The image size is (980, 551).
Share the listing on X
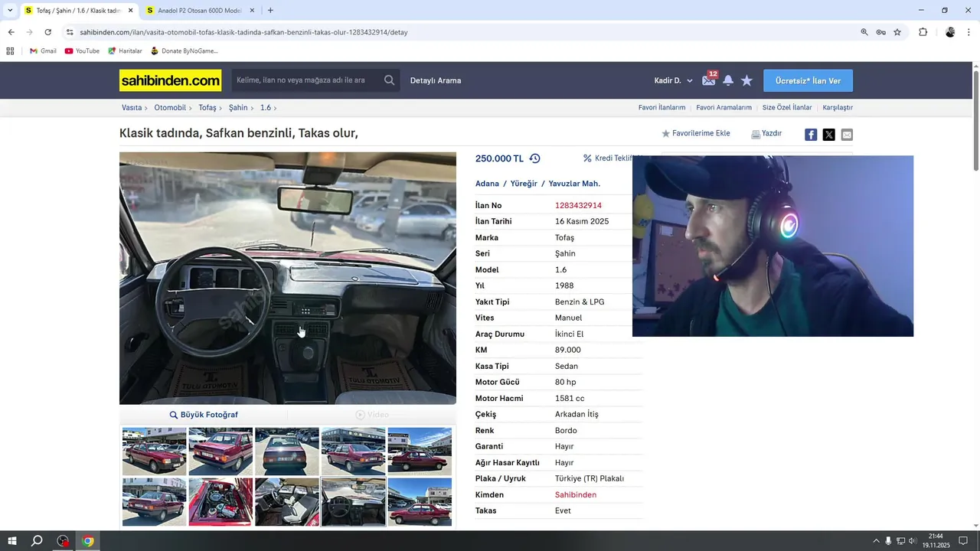point(828,135)
